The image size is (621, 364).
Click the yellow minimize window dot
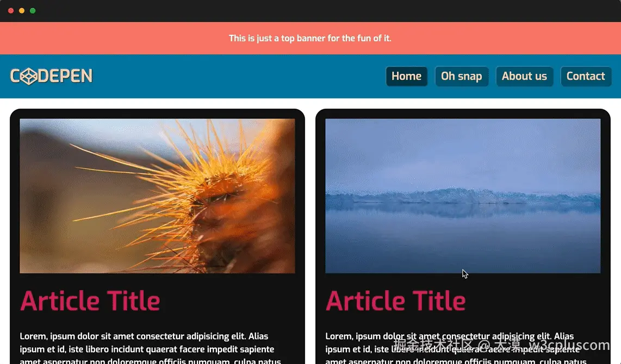(x=22, y=11)
